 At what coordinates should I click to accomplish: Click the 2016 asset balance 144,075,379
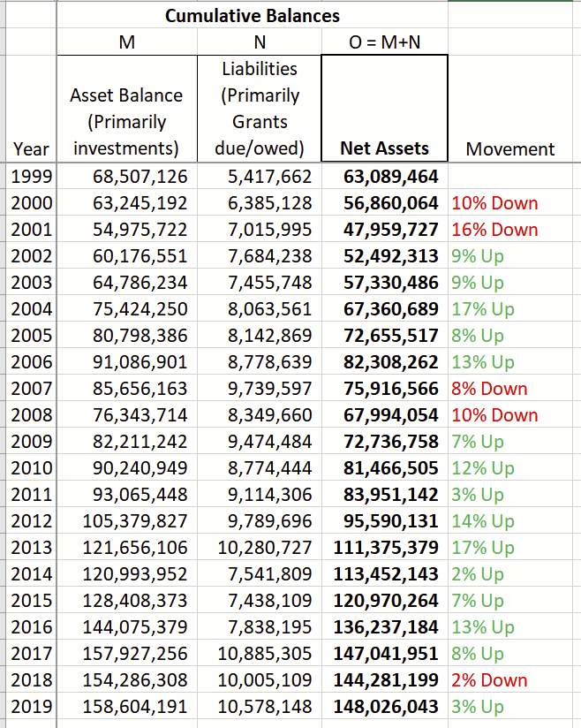pyautogui.click(x=134, y=627)
